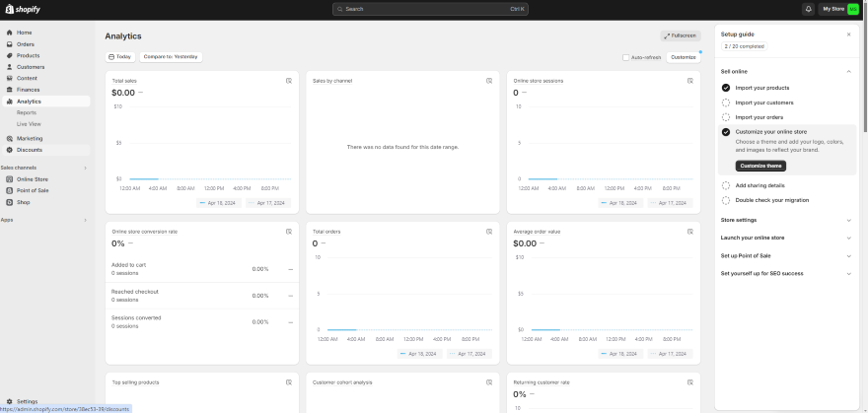Image resolution: width=868 pixels, height=413 pixels.
Task: Click the Added to cart row
Action: [x=202, y=269]
